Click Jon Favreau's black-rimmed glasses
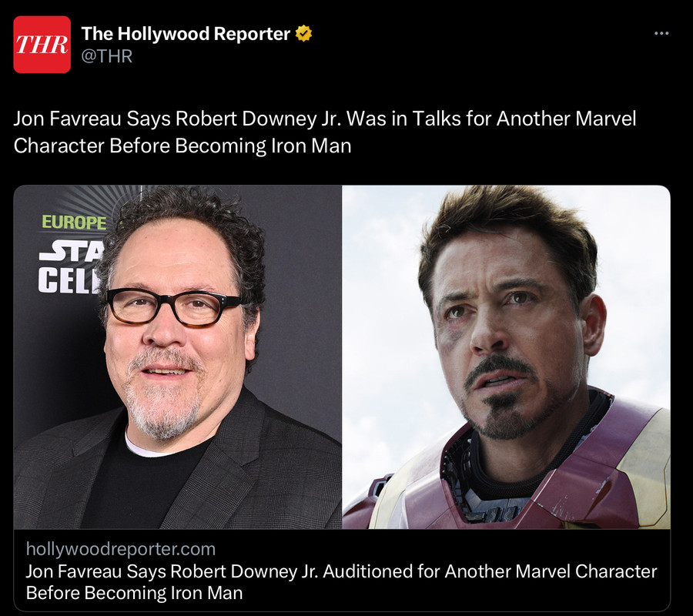 point(173,306)
